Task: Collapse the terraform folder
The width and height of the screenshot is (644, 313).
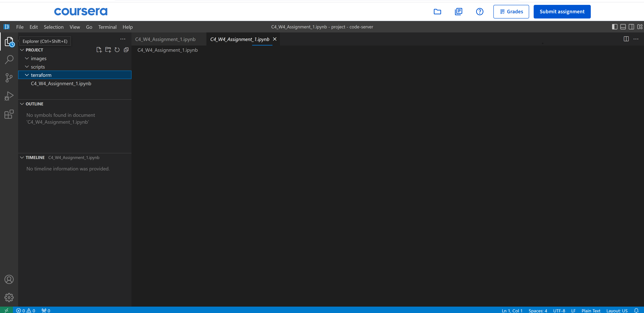Action: click(27, 75)
